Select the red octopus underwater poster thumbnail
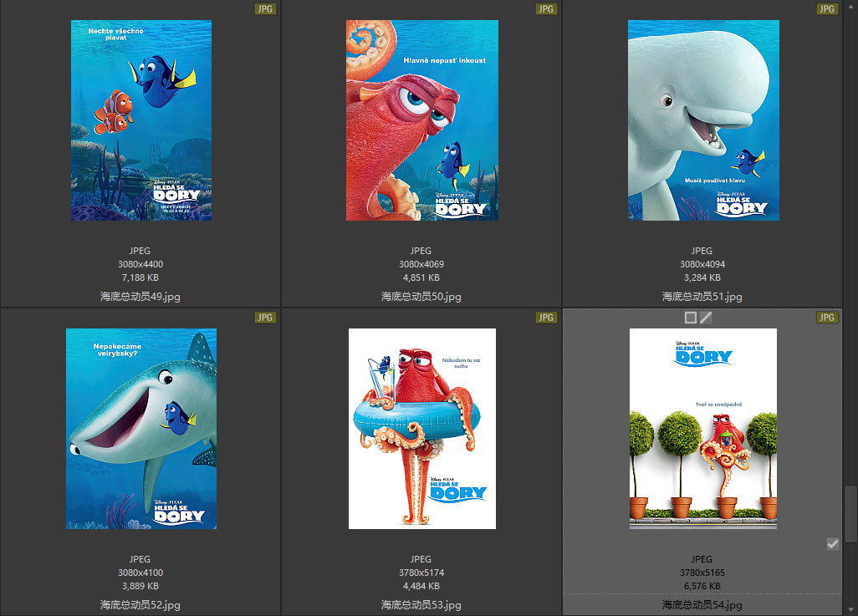 point(421,120)
